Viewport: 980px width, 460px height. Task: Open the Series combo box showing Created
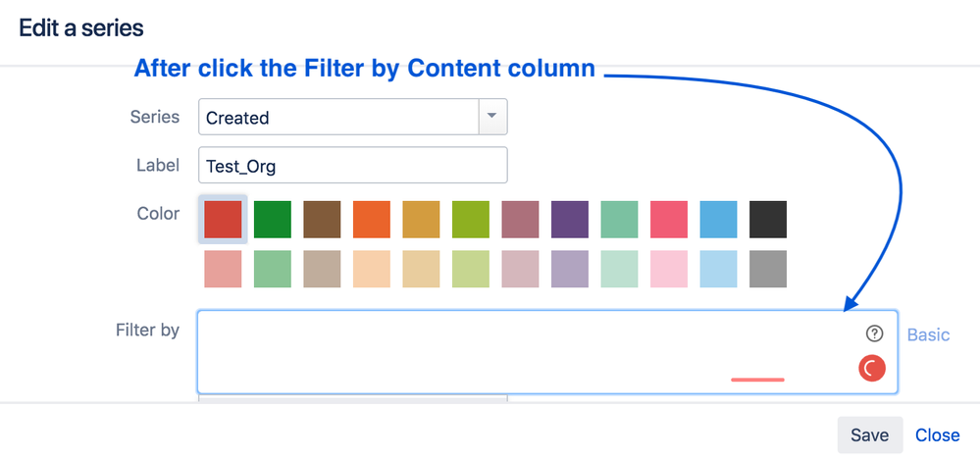(x=352, y=117)
